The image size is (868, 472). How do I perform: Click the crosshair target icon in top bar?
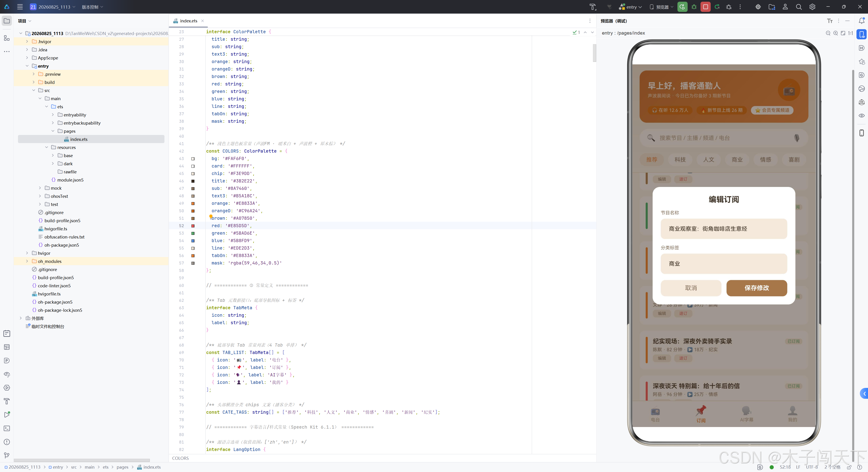pyautogui.click(x=758, y=7)
